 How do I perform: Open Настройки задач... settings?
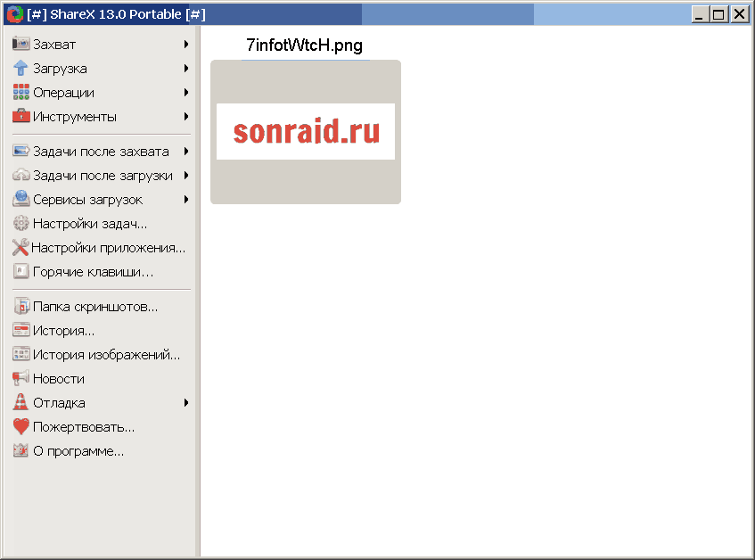(x=102, y=224)
